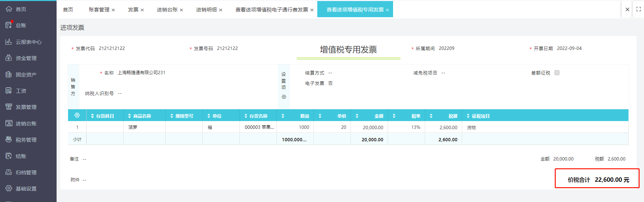Close the 查看进项增值税专用发票 tab
This screenshot has width=644, height=202.
click(x=387, y=10)
